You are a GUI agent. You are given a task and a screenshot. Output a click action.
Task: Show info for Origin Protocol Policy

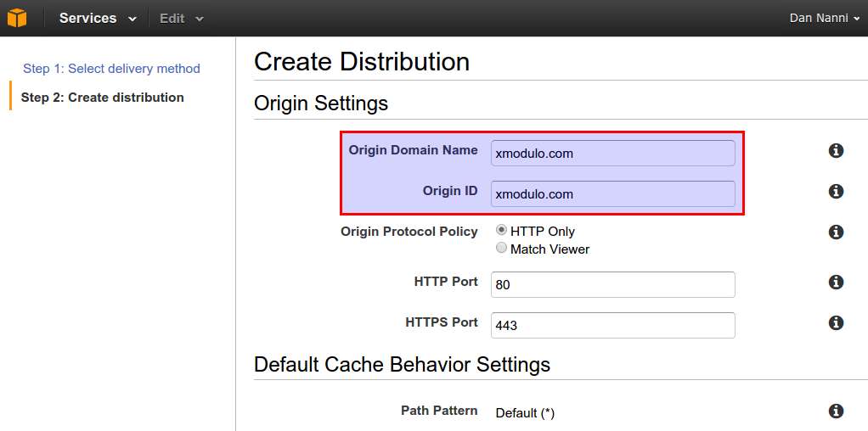[x=836, y=232]
